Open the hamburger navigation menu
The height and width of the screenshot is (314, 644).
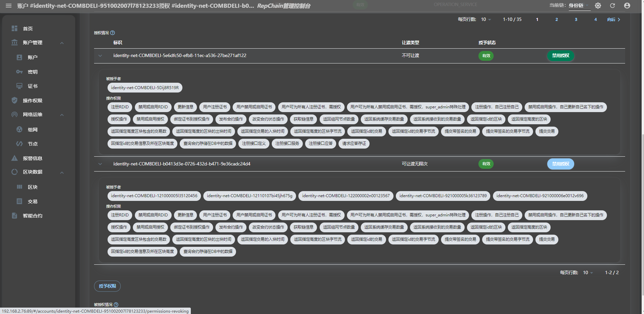click(8, 6)
